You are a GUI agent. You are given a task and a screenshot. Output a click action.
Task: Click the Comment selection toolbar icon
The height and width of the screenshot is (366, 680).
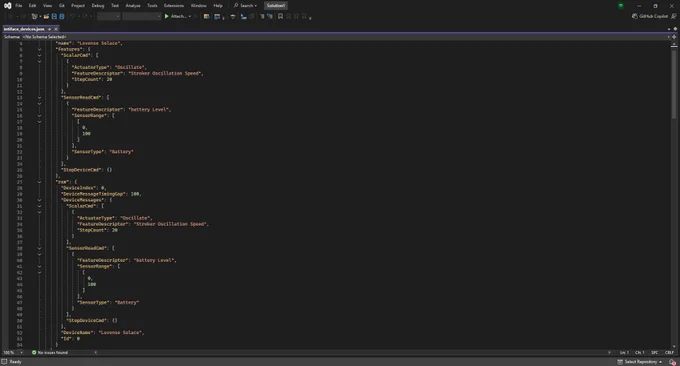pos(262,16)
